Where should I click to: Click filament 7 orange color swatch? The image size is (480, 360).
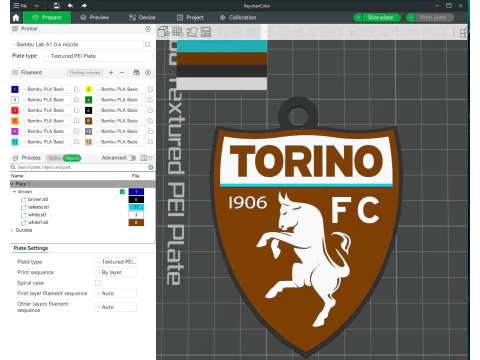15,121
